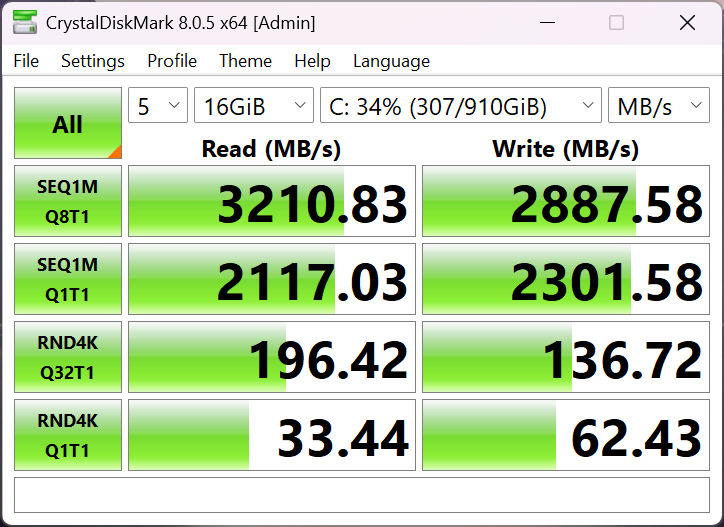The width and height of the screenshot is (724, 527).
Task: Select the 2117.03 read result
Action: [x=272, y=279]
